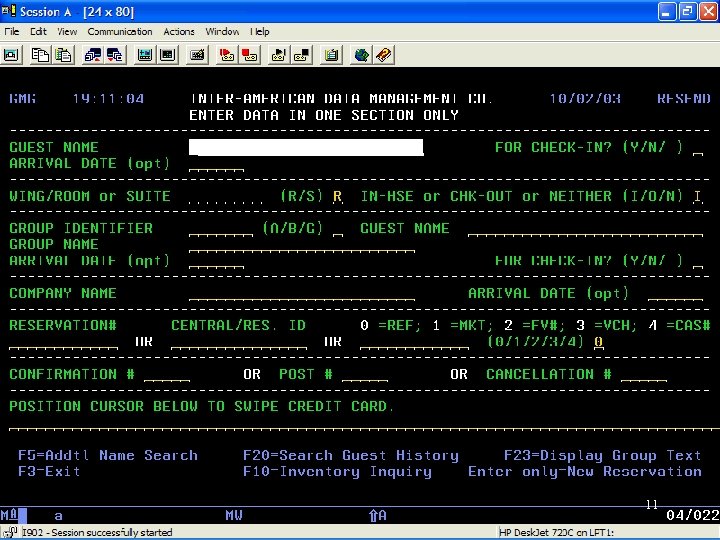Click the Paste toolbar icon
The image size is (720, 540).
point(63,55)
